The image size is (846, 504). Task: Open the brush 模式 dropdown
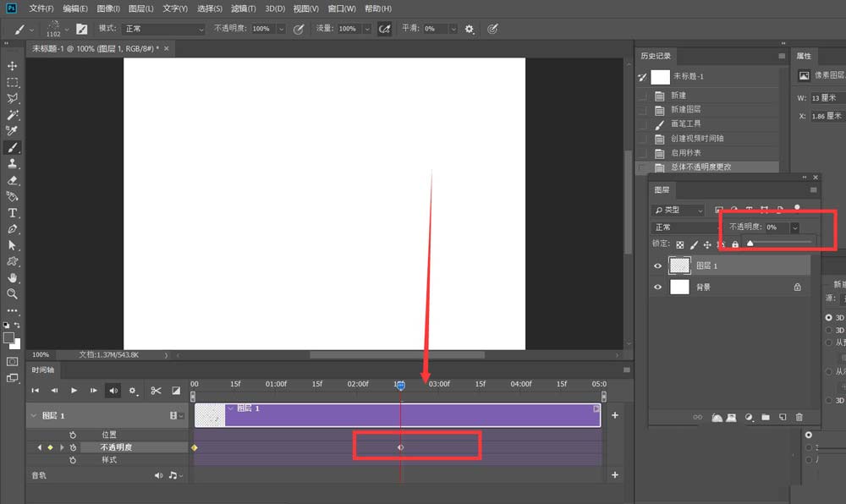click(x=164, y=29)
